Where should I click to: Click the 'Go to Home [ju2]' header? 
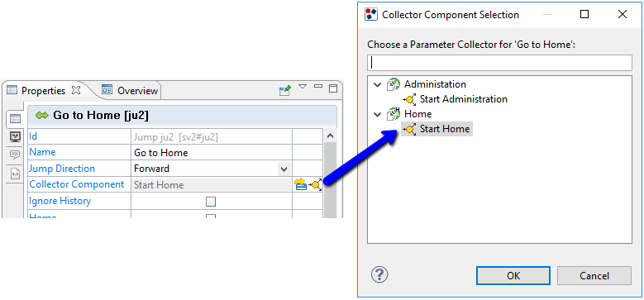[x=101, y=116]
